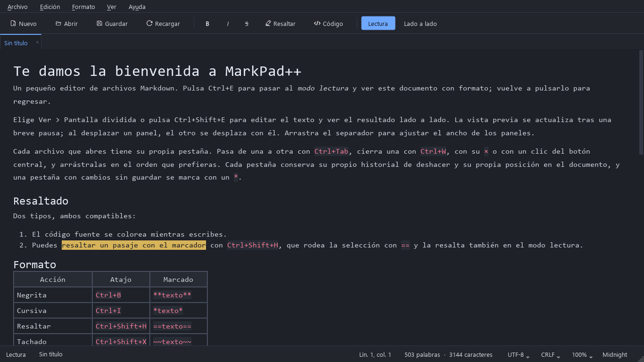Open the CRLF line ending dropdown
The width and height of the screenshot is (644, 362).
[551, 355]
